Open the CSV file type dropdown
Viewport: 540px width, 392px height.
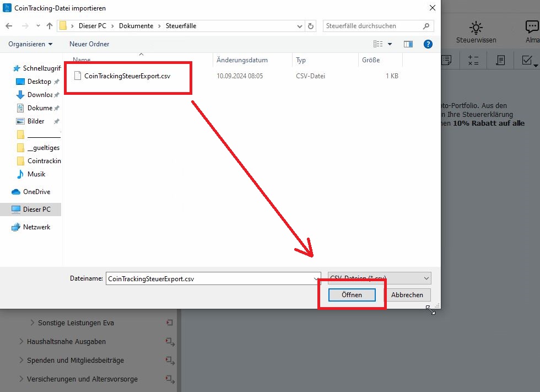click(x=379, y=278)
